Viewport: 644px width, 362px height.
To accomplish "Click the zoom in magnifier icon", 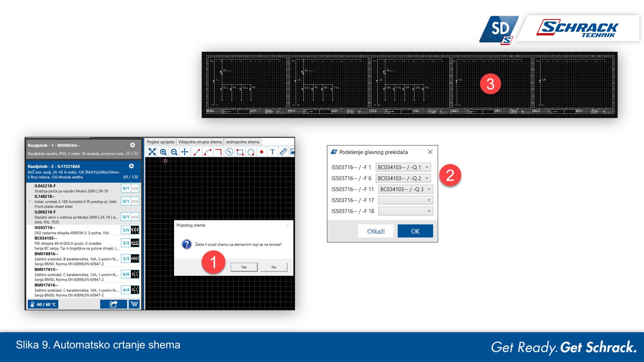I will [x=163, y=152].
